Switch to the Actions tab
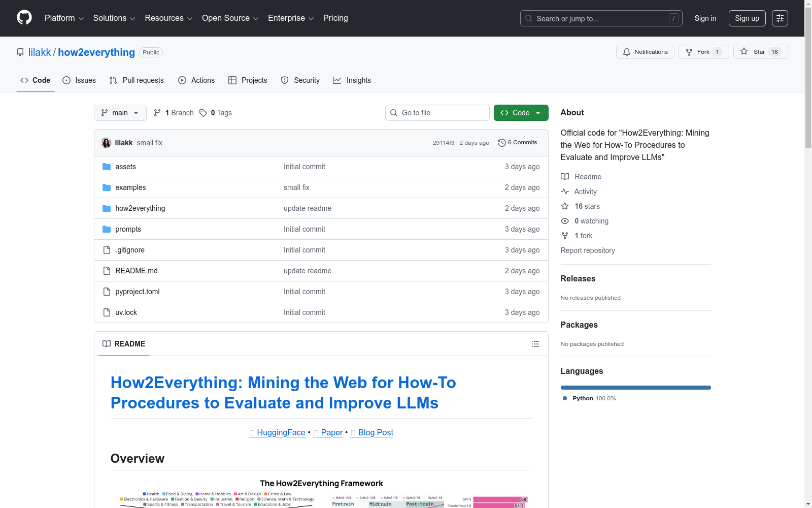This screenshot has height=508, width=812. click(x=196, y=80)
